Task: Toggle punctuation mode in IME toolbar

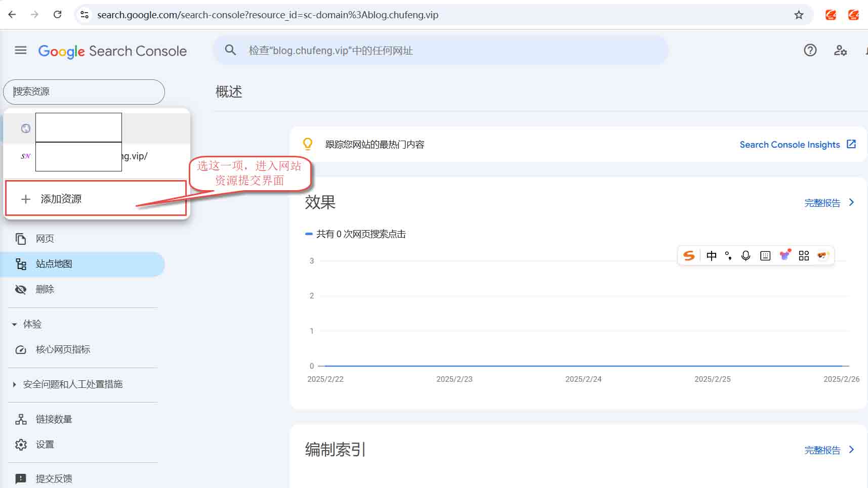Action: (728, 255)
